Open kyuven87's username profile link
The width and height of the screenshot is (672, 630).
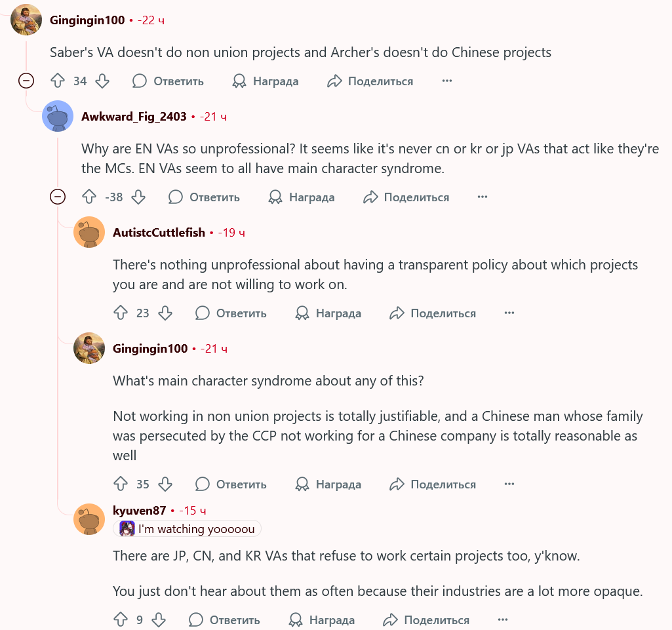coord(139,511)
